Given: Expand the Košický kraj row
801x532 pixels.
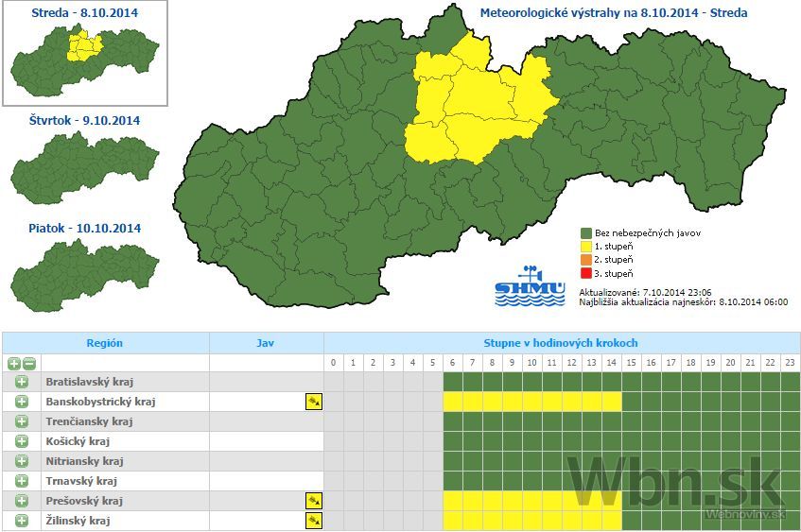Looking at the screenshot, I should pos(22,441).
